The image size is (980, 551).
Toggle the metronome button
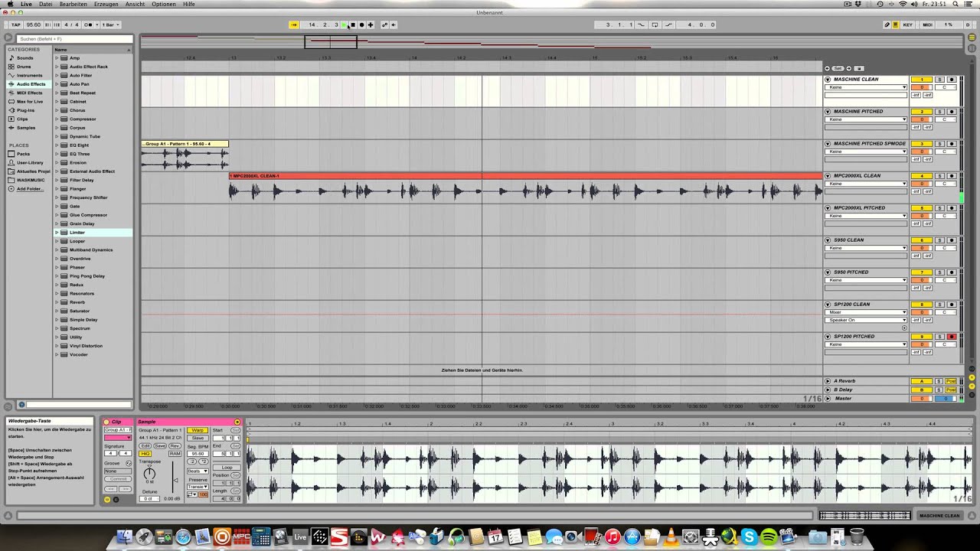click(89, 24)
